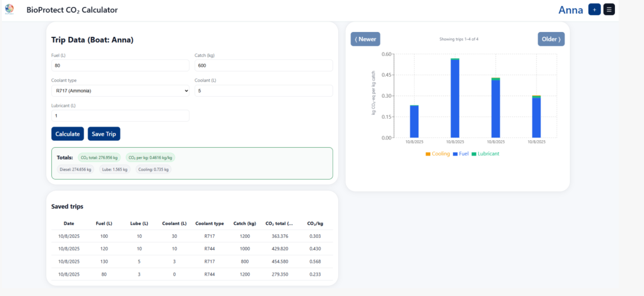Go to Newer trips in chart
This screenshot has width=644, height=296.
point(365,39)
